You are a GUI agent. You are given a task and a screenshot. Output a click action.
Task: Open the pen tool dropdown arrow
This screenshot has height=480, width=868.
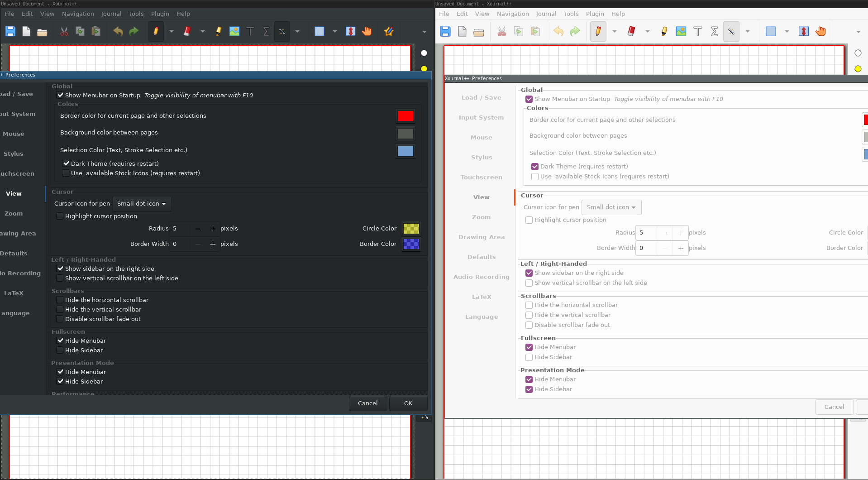click(x=171, y=32)
